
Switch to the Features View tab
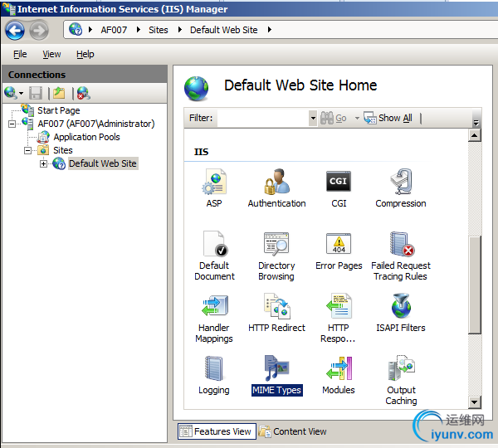click(x=217, y=431)
